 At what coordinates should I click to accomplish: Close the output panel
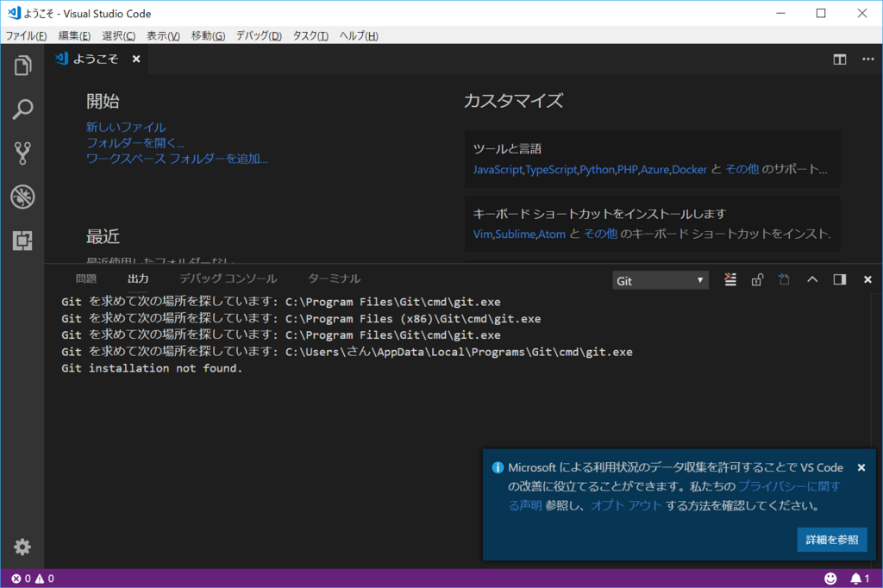click(867, 279)
